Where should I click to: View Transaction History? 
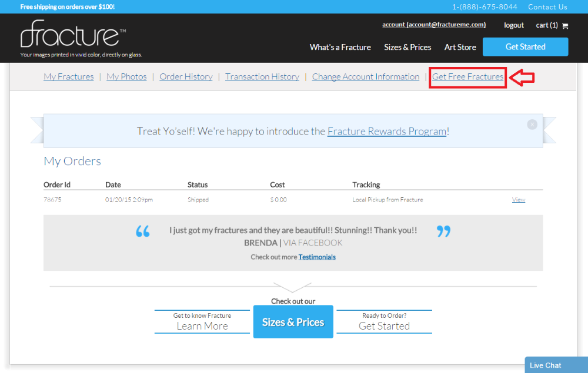pos(262,76)
